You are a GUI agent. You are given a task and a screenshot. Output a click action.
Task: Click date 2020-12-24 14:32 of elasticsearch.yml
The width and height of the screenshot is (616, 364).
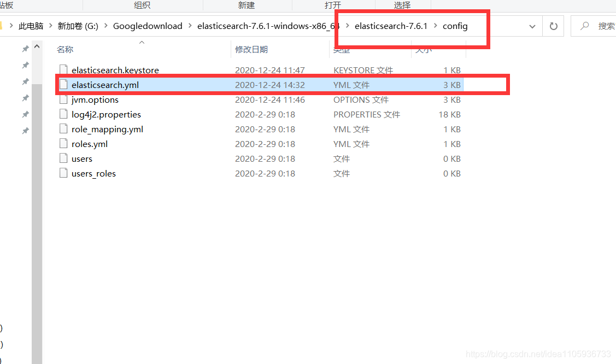(270, 85)
